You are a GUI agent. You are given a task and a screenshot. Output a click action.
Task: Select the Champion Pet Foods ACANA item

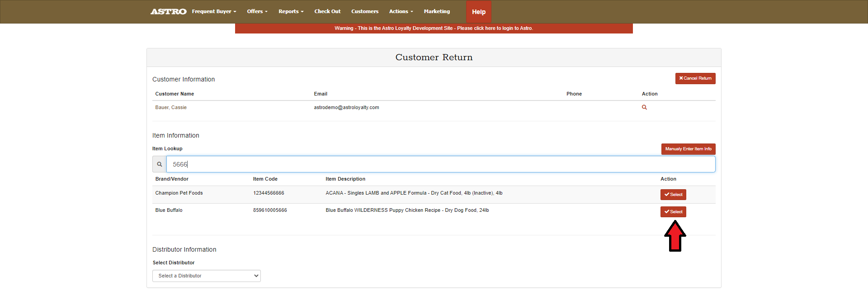[x=673, y=195]
